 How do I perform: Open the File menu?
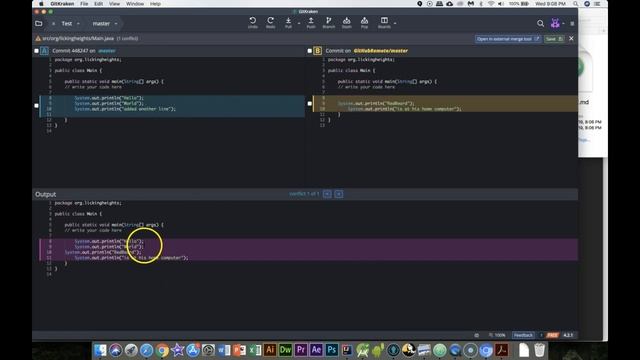point(84,4)
